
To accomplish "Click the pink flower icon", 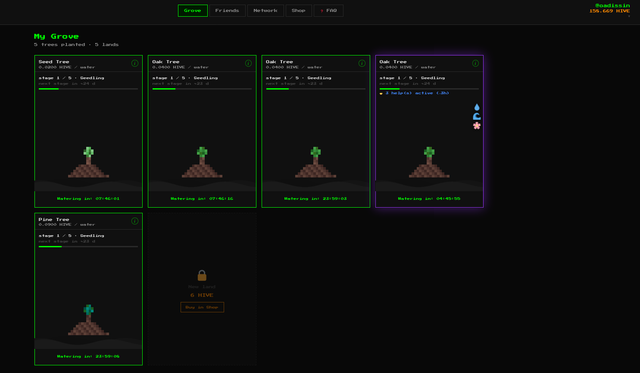I will point(477,126).
